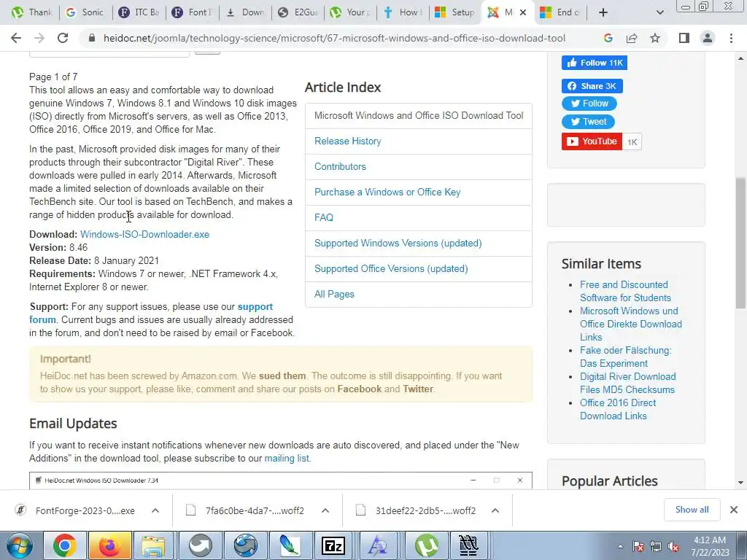Open Windows Explorer from the taskbar

(155, 545)
